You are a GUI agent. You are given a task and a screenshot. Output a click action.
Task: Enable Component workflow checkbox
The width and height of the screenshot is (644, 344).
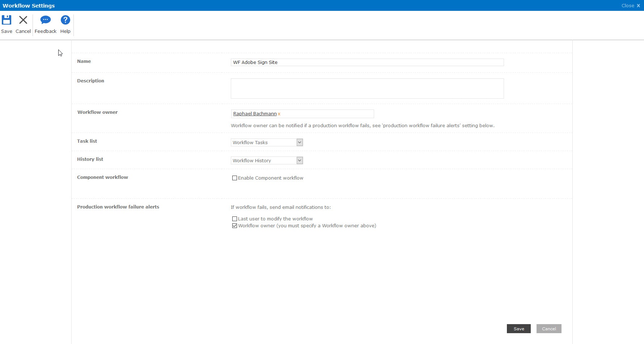(234, 178)
